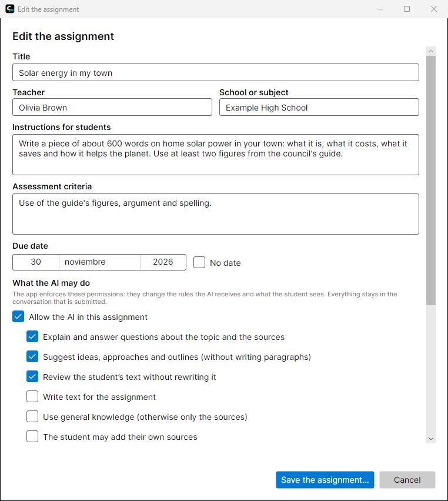Uncheck 'Allow the AI in this assignment'

pyautogui.click(x=18, y=316)
